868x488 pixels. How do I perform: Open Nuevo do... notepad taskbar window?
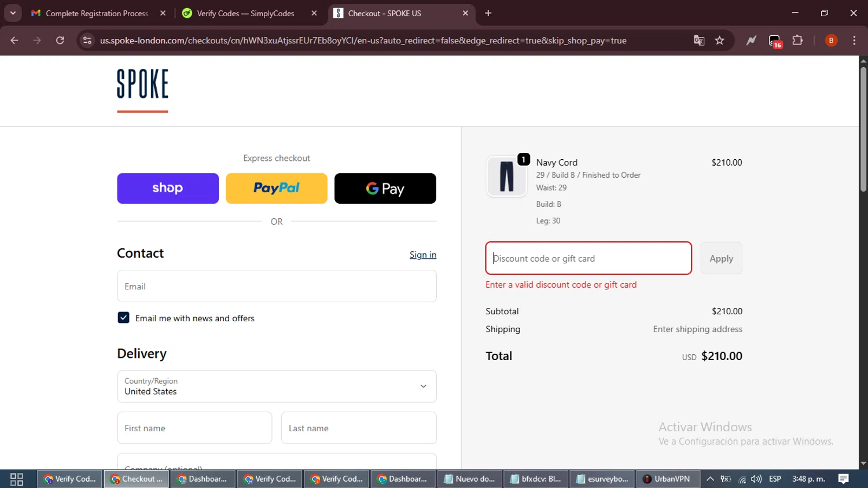(469, 479)
